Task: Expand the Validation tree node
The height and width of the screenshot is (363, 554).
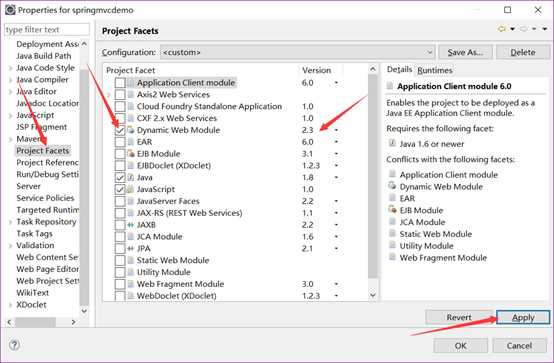Action: coord(11,246)
